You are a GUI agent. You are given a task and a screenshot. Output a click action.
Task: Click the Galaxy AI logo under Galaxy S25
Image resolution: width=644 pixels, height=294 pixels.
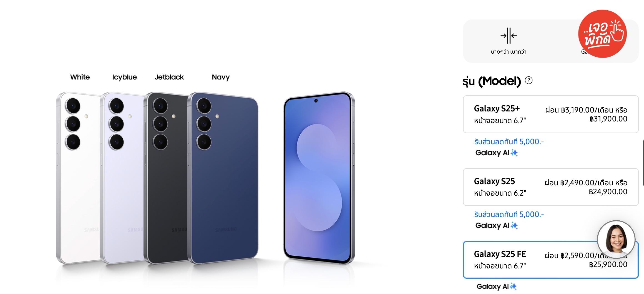497,225
